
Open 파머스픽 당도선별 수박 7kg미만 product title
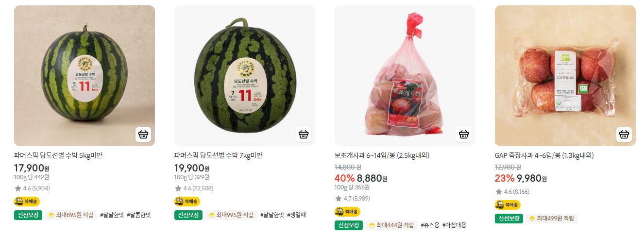[x=219, y=155]
